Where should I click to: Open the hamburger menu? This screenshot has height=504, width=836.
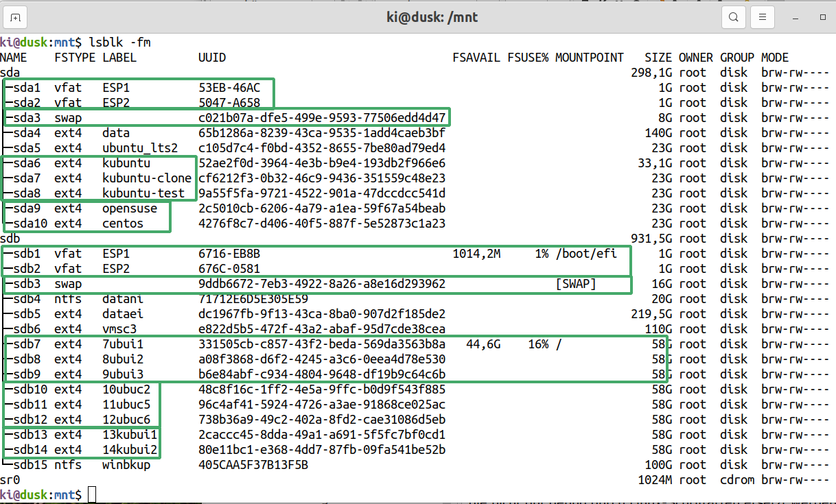click(x=762, y=16)
